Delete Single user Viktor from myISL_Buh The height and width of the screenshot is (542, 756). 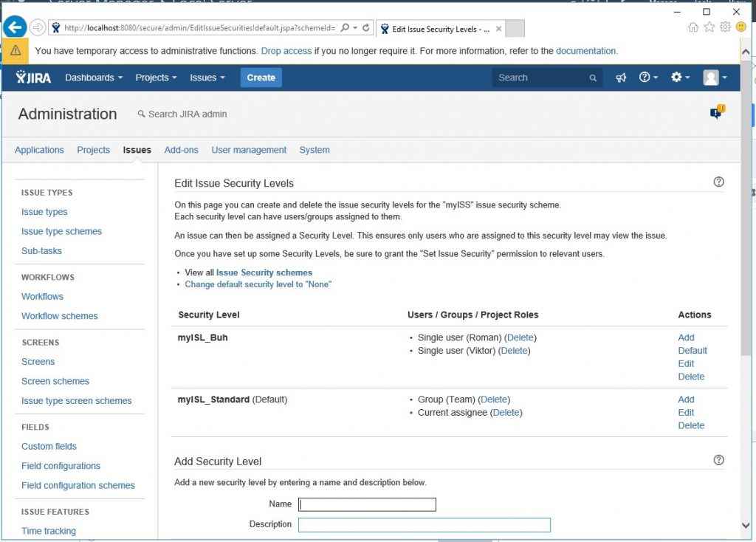click(x=514, y=351)
